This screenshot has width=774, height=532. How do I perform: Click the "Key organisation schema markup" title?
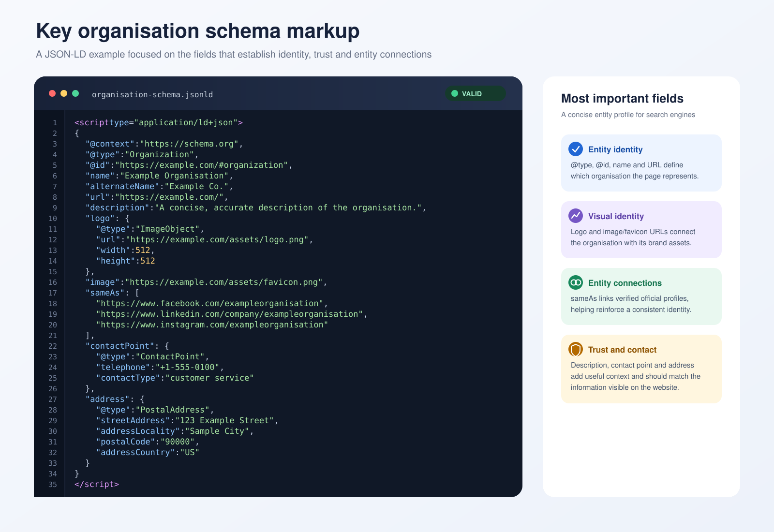click(198, 31)
